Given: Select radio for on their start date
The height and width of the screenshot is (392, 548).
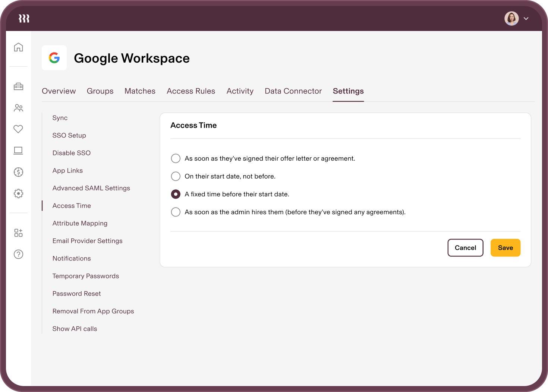Looking at the screenshot, I should point(176,176).
